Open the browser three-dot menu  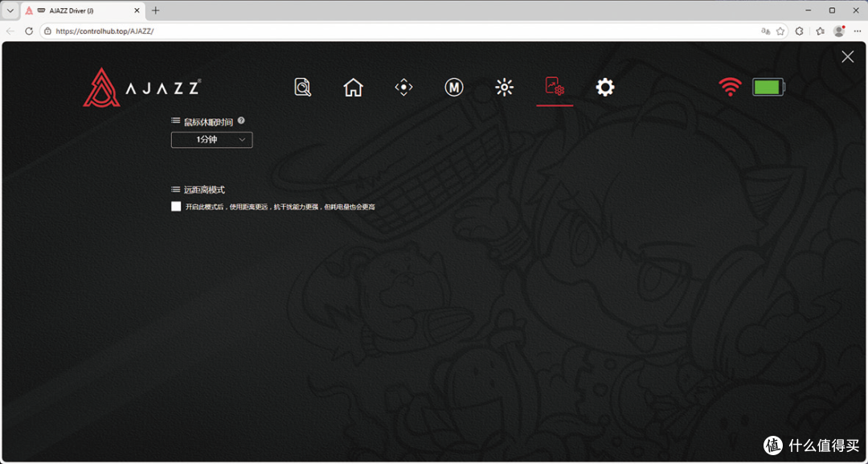(x=858, y=31)
